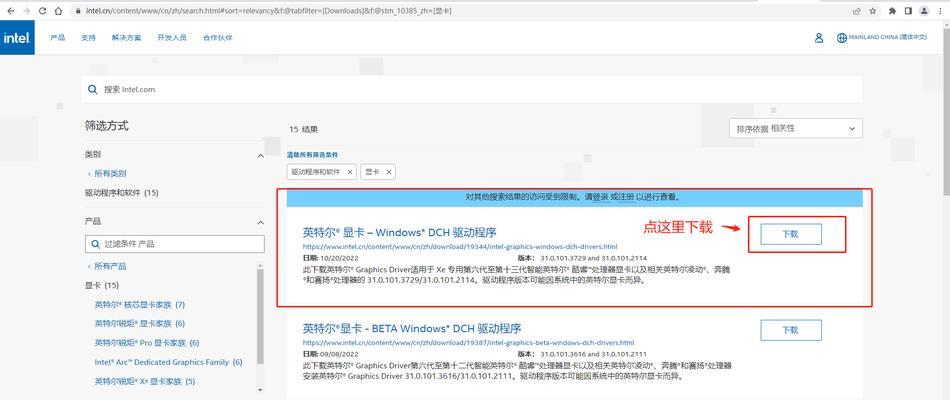The width and height of the screenshot is (950, 400).
Task: Click the 搜索 Intel.com search field
Action: click(x=471, y=89)
